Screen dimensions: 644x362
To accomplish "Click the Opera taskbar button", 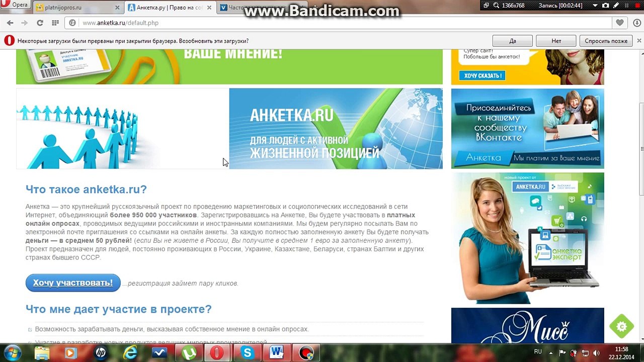I will (218, 353).
